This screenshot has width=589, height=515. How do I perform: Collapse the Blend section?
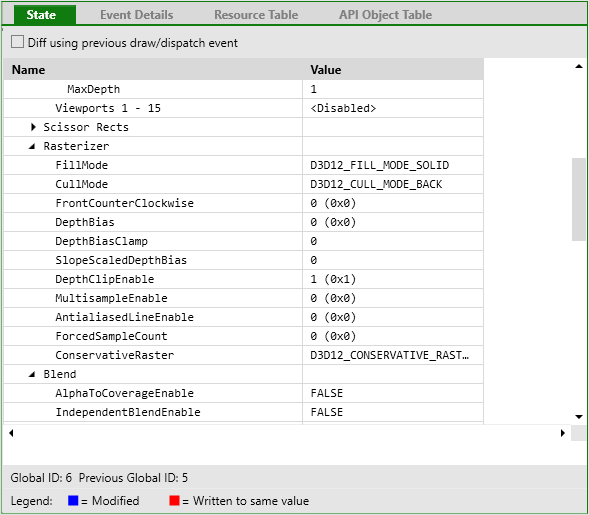(x=32, y=374)
